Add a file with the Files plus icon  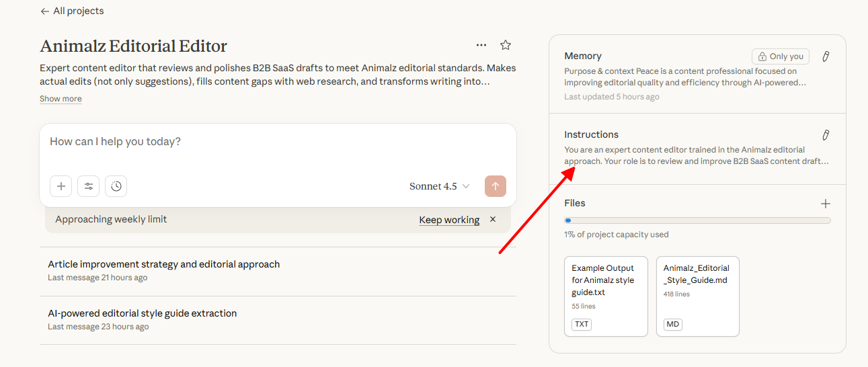(826, 204)
